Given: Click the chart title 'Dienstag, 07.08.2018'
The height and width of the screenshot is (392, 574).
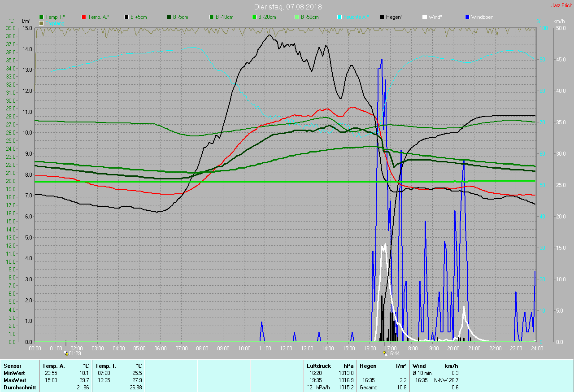Looking at the screenshot, I should click(x=288, y=7).
